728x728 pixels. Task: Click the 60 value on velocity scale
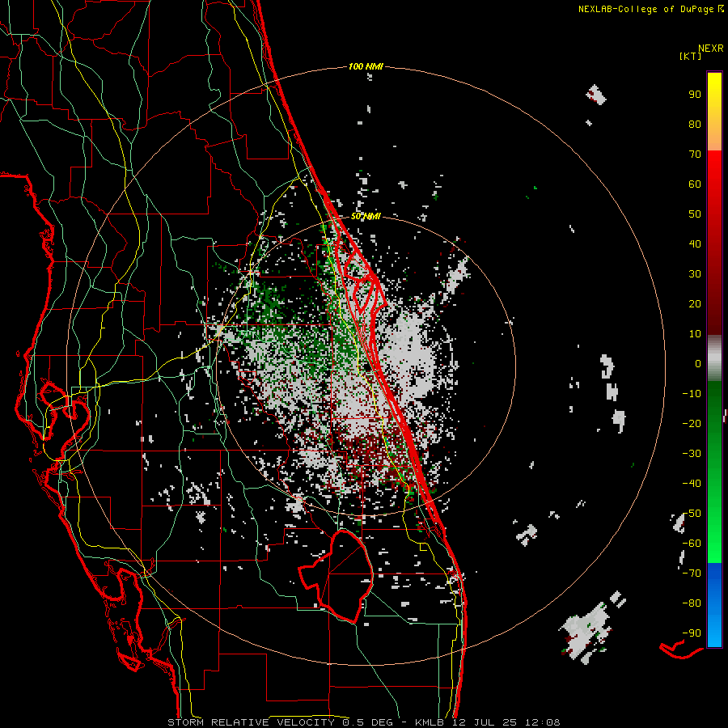[695, 184]
